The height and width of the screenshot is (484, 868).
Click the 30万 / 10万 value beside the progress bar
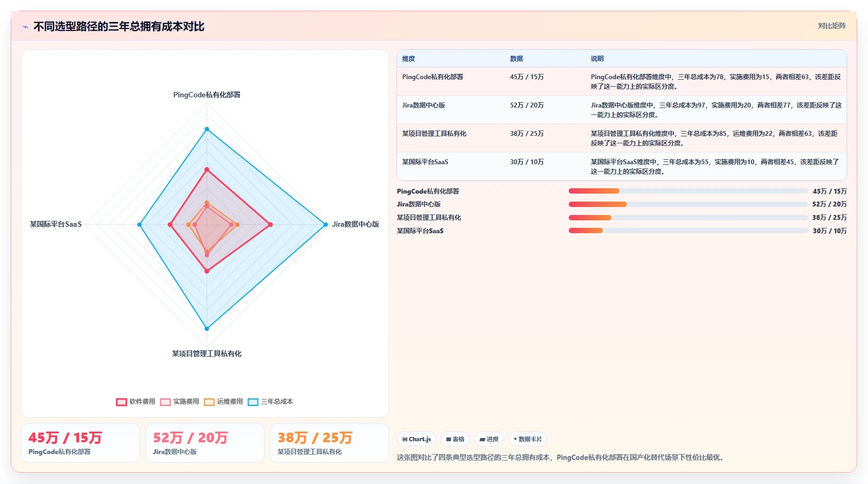coord(830,231)
